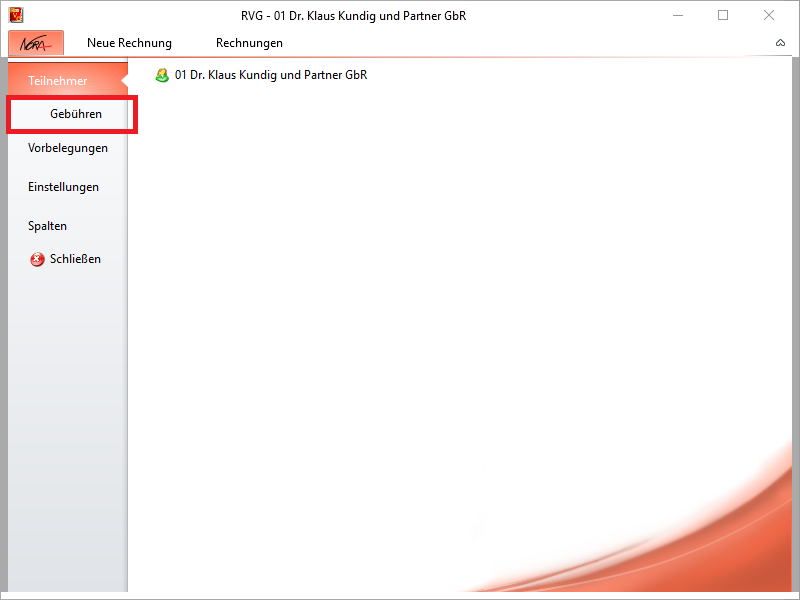Minimize the RVG window
The width and height of the screenshot is (800, 600).
coord(677,15)
